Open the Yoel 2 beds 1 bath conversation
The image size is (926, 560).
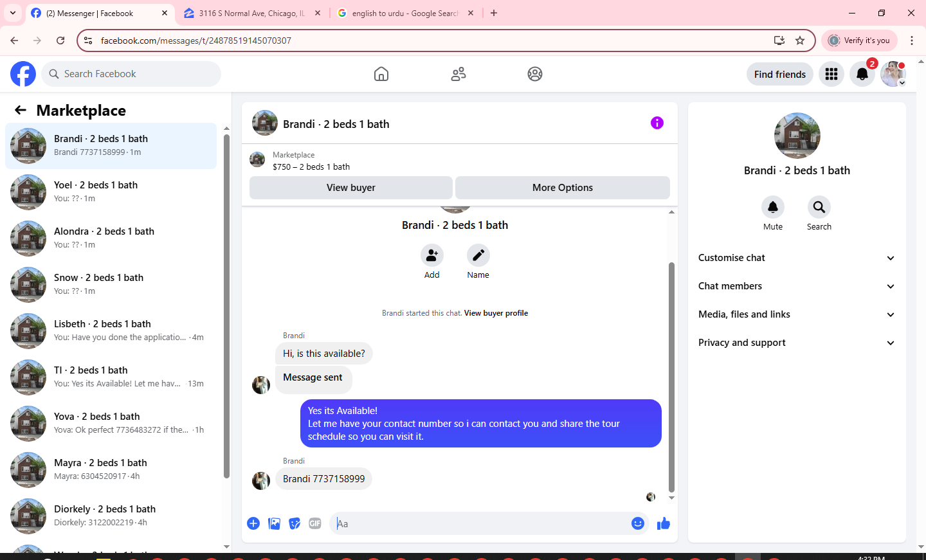pyautogui.click(x=111, y=192)
